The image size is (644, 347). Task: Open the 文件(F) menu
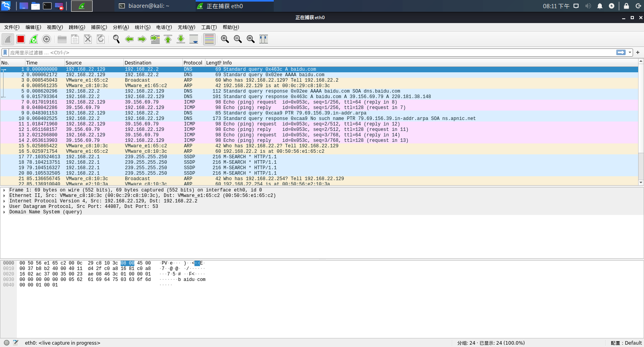tap(12, 27)
